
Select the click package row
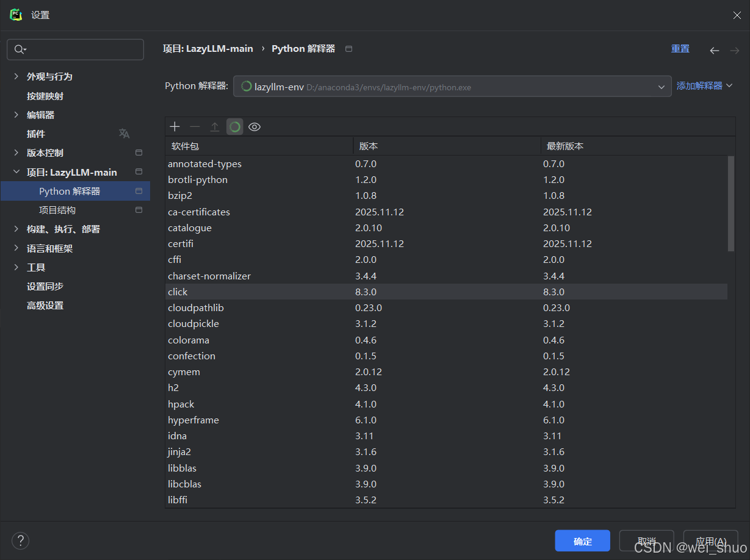[446, 292]
